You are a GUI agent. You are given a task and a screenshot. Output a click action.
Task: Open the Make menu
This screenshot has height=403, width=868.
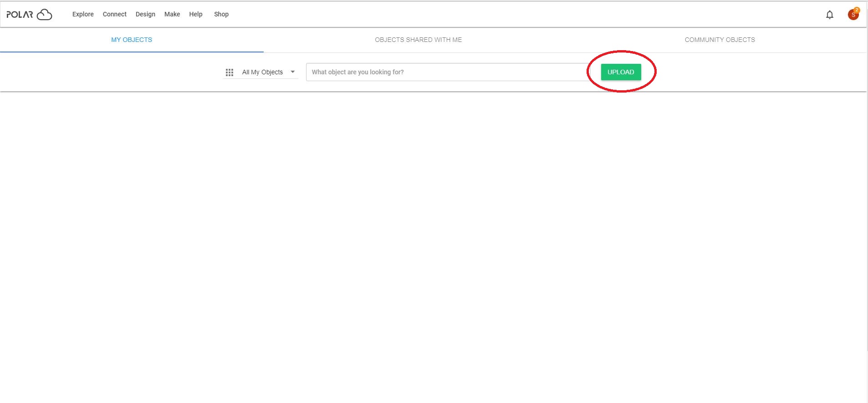(172, 14)
